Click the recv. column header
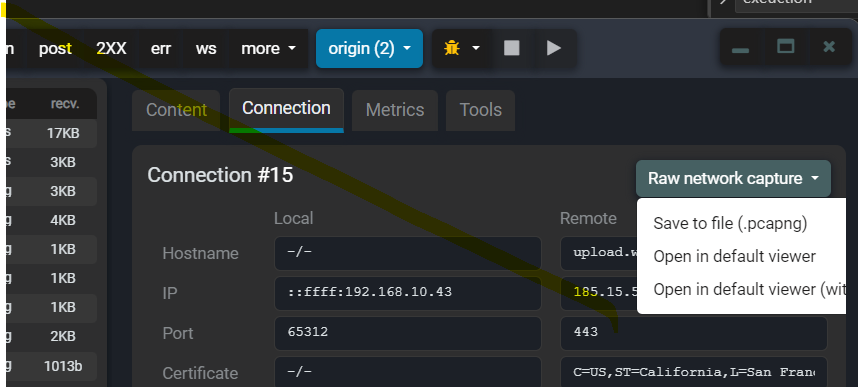This screenshot has height=387, width=858. click(65, 104)
